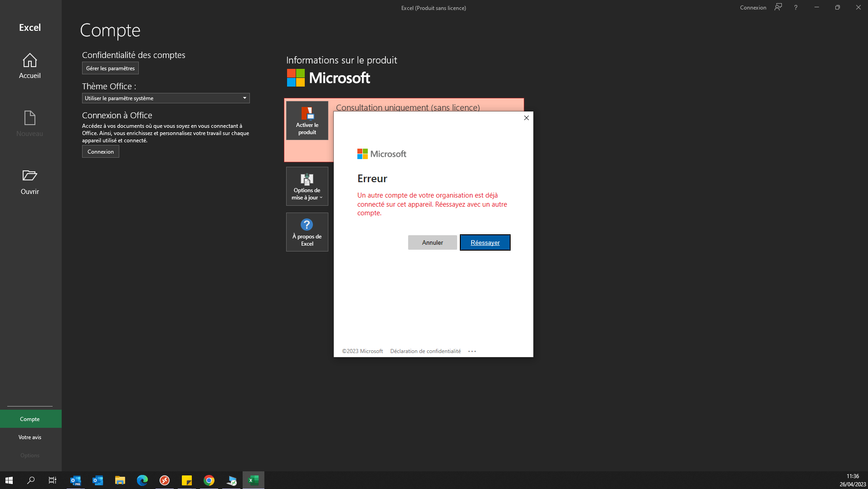This screenshot has width=868, height=489.
Task: Open the Accueil home page
Action: point(30,66)
